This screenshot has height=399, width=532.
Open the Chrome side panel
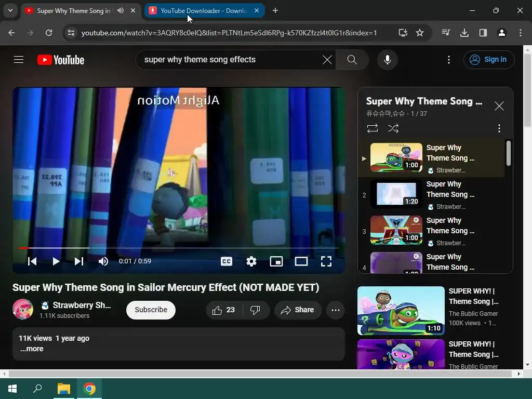click(x=483, y=33)
